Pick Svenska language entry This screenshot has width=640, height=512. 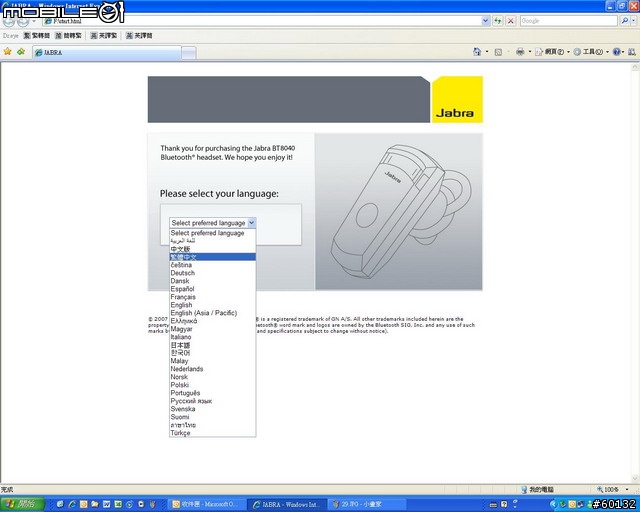click(x=213, y=409)
